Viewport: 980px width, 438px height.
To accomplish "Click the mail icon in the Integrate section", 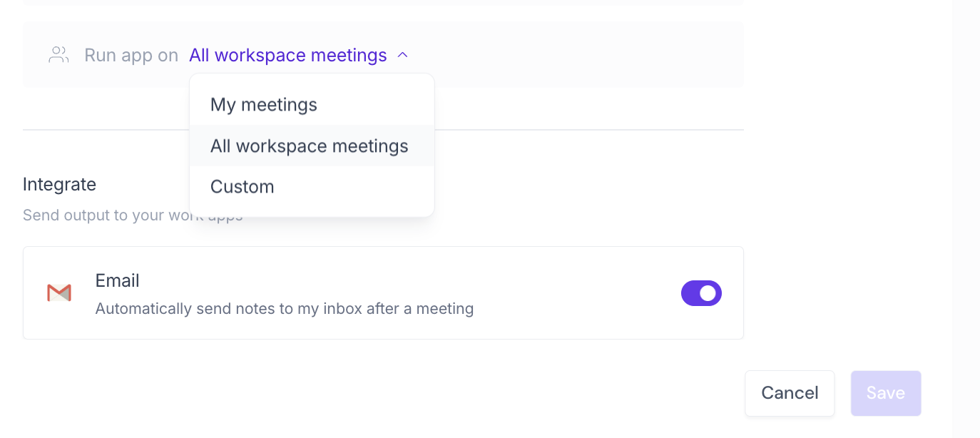I will coord(58,292).
